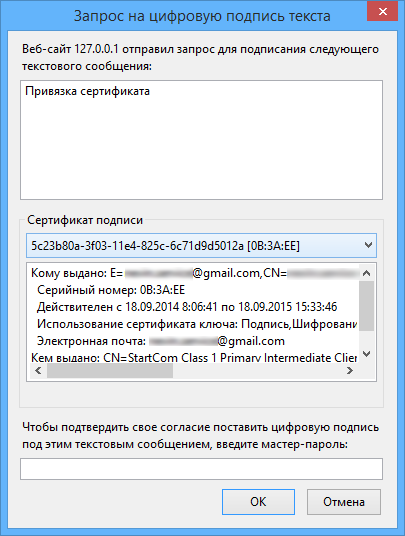Close the digital signature request dialog

(x=382, y=12)
